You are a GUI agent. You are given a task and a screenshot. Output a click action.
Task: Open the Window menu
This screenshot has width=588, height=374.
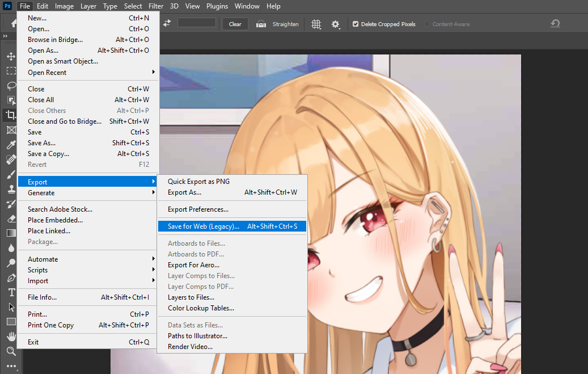pyautogui.click(x=247, y=6)
